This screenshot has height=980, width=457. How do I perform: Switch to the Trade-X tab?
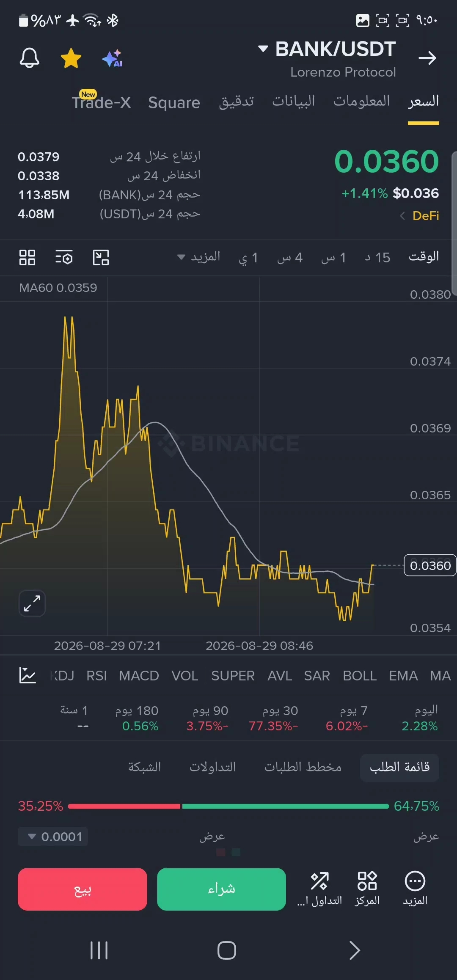tap(101, 102)
